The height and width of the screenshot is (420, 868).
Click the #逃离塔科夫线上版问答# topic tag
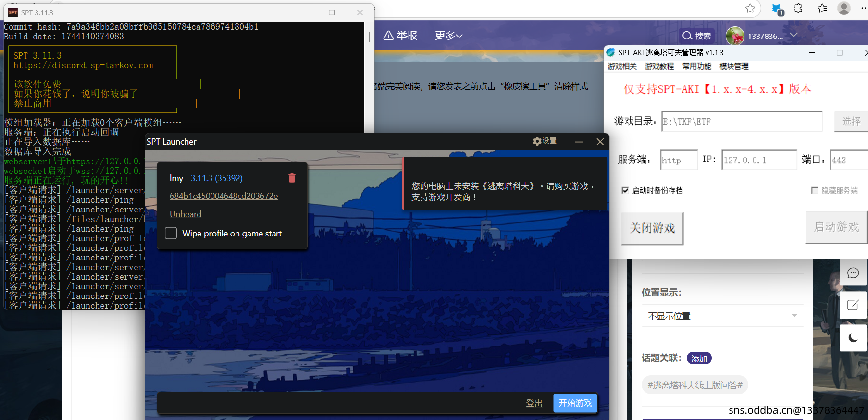[x=695, y=385]
